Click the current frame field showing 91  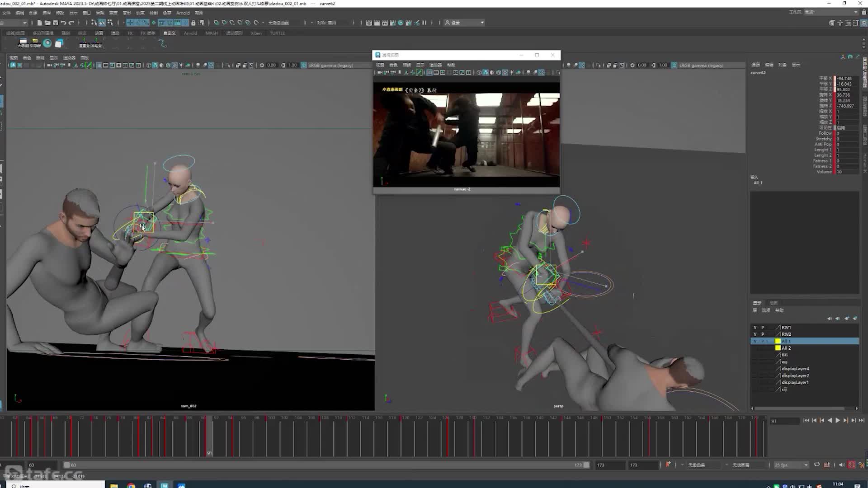click(784, 421)
